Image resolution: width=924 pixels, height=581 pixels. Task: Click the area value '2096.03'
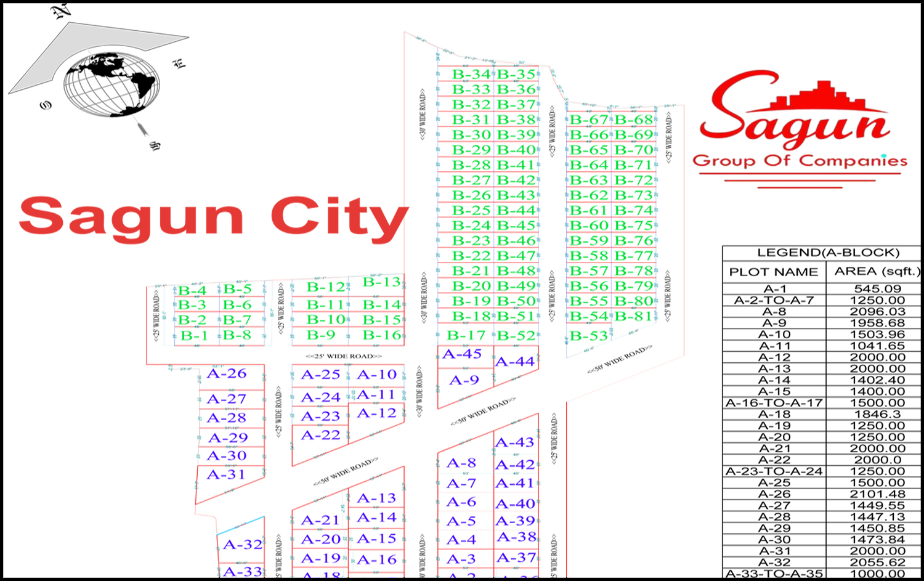coord(877,312)
